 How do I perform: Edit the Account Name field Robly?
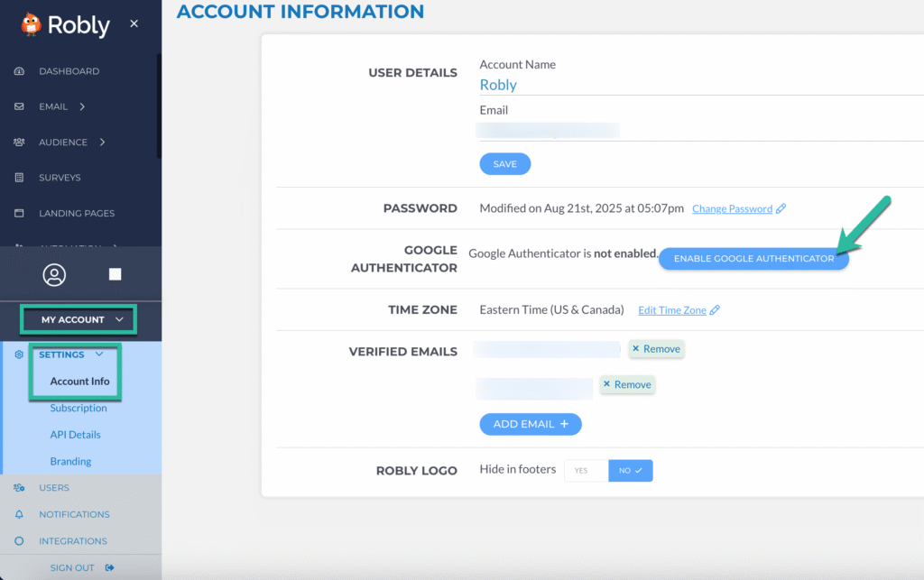[x=701, y=86]
